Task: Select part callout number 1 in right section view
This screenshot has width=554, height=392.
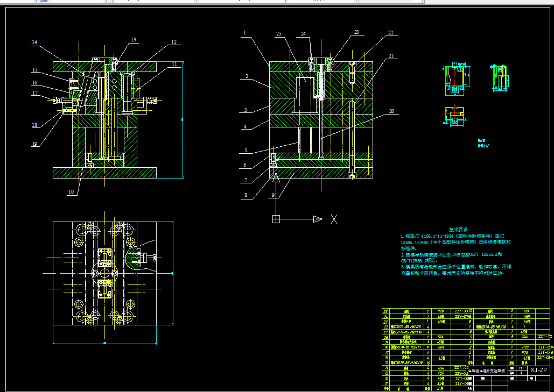Action: click(x=244, y=32)
